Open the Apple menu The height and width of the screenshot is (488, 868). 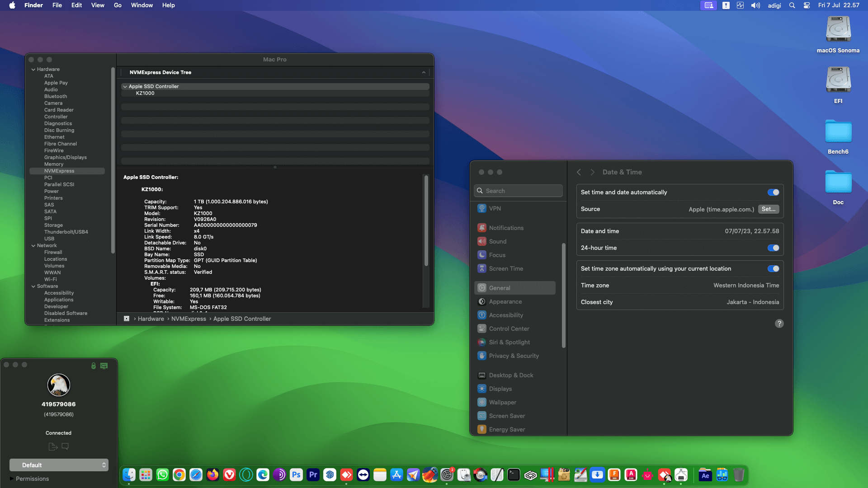coord(12,5)
